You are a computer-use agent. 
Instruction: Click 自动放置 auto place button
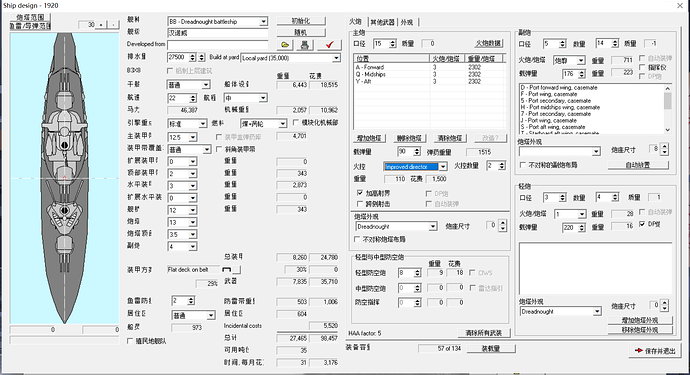pos(638,165)
